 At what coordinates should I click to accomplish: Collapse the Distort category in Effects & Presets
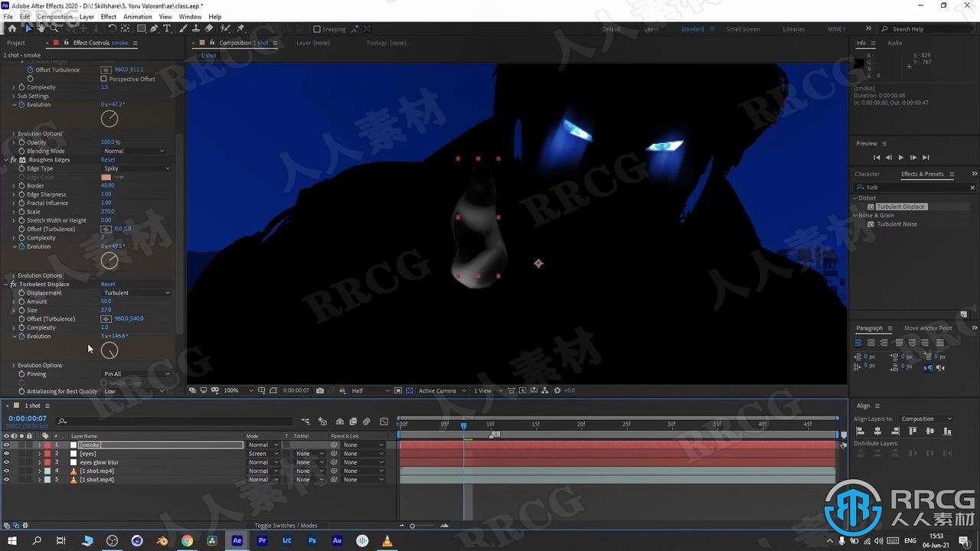pos(856,198)
